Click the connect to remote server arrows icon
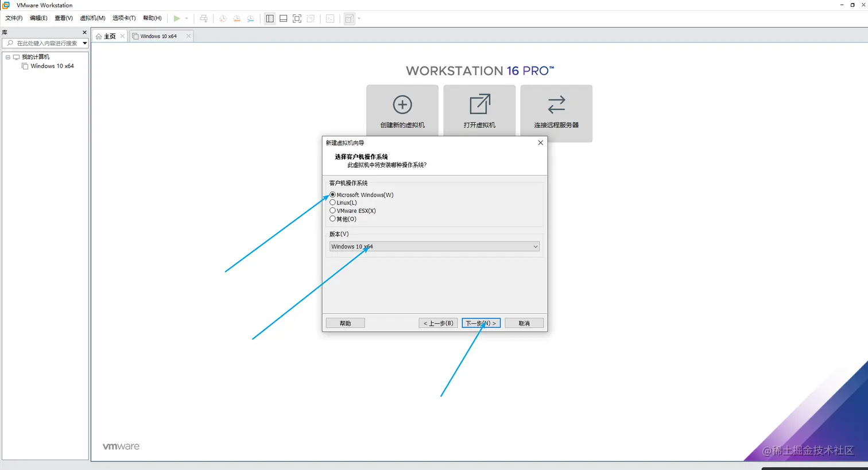 pos(556,104)
